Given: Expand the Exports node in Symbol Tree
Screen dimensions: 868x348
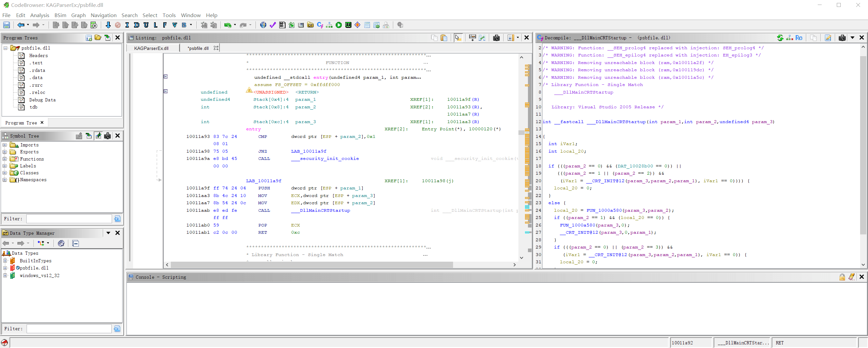Looking at the screenshot, I should (5, 152).
